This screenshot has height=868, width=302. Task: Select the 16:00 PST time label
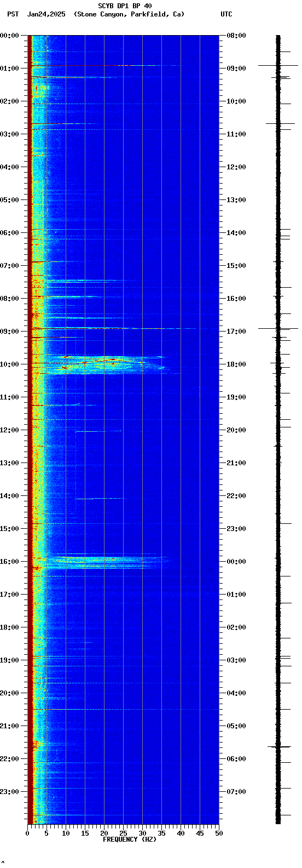(x=9, y=562)
